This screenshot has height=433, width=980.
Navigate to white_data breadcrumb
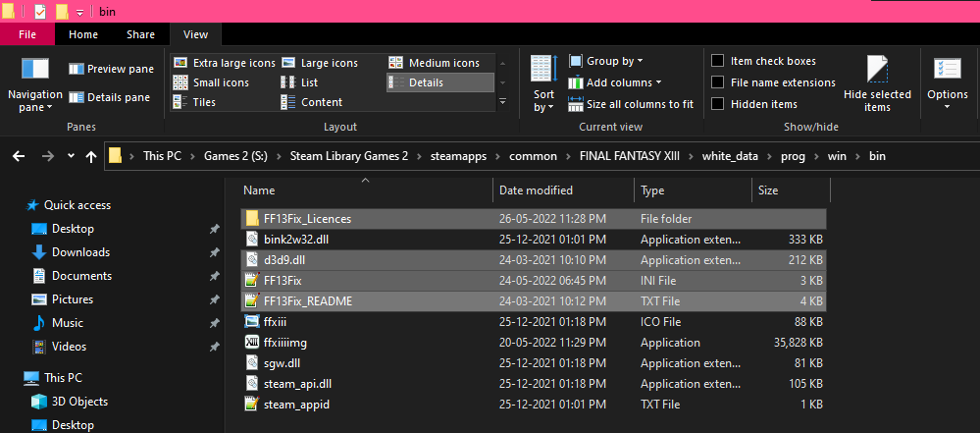tap(730, 156)
